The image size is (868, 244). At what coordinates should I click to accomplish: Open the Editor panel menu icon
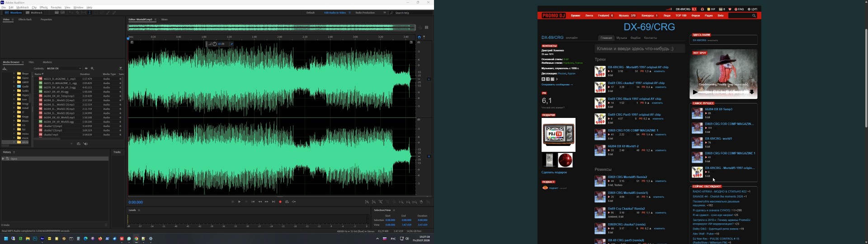click(156, 19)
